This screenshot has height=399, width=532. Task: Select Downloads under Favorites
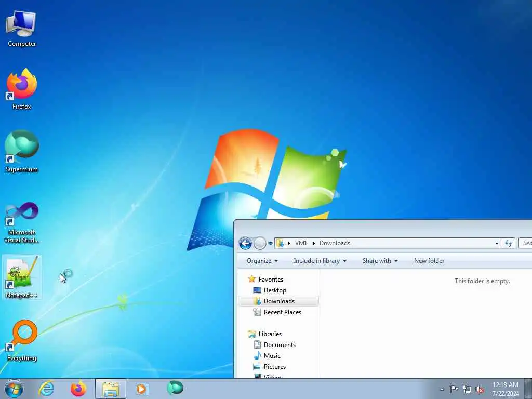tap(279, 301)
